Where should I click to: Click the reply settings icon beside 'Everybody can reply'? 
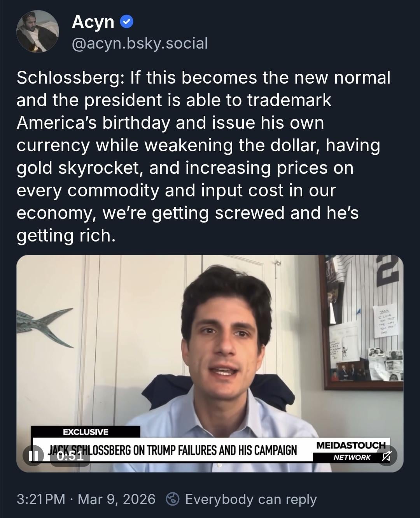(173, 499)
